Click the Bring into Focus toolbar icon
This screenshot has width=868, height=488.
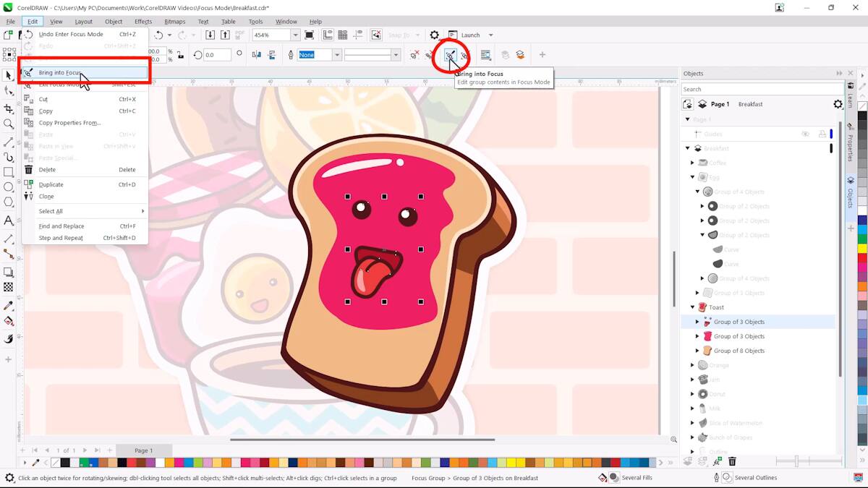[450, 54]
